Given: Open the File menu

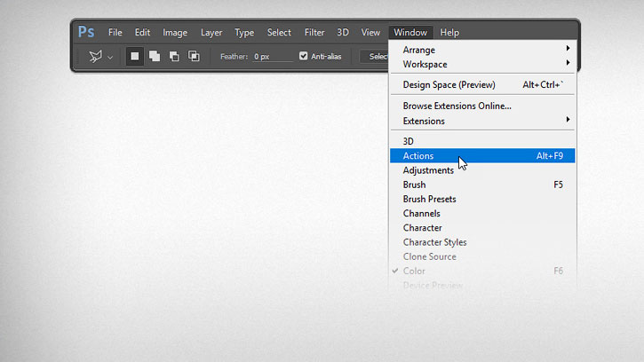Looking at the screenshot, I should pos(115,33).
